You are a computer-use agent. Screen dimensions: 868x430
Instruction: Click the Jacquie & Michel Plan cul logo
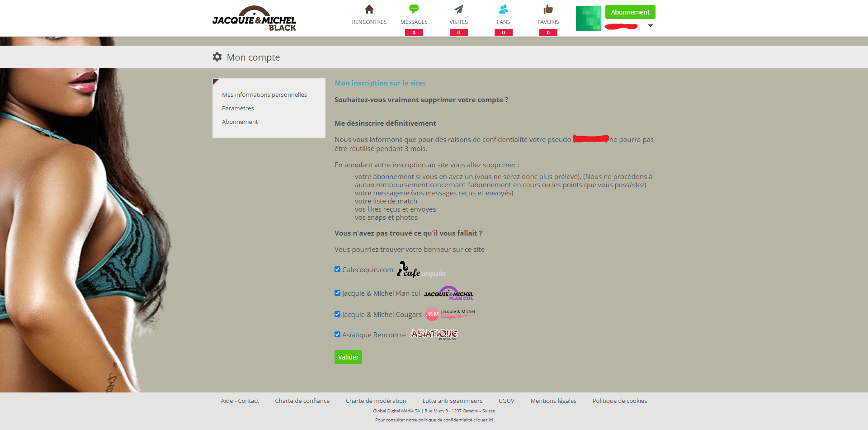click(448, 293)
